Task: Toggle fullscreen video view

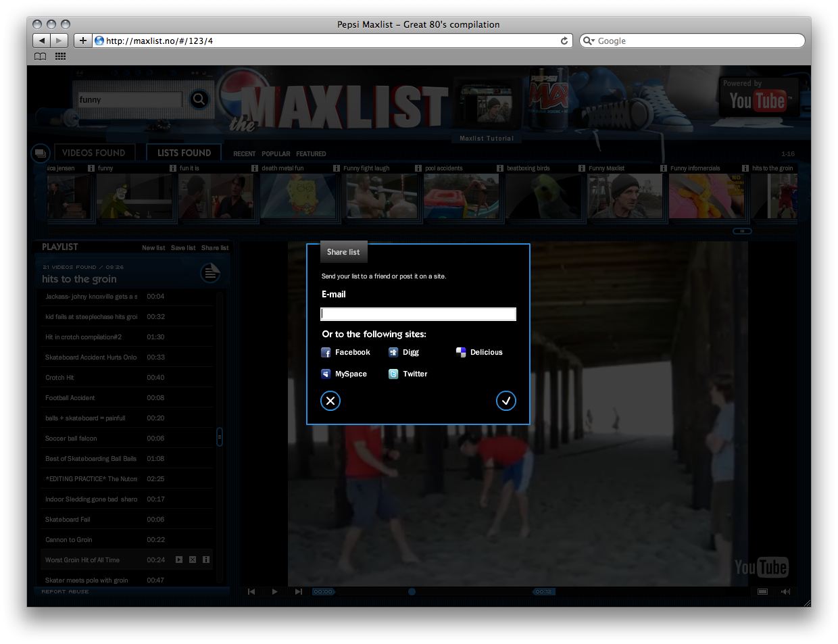Action: click(x=762, y=591)
